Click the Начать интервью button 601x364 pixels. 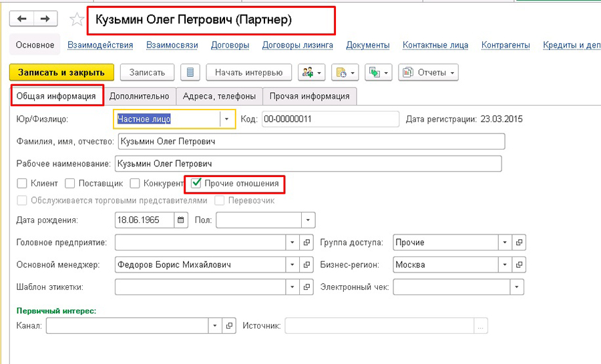click(249, 72)
